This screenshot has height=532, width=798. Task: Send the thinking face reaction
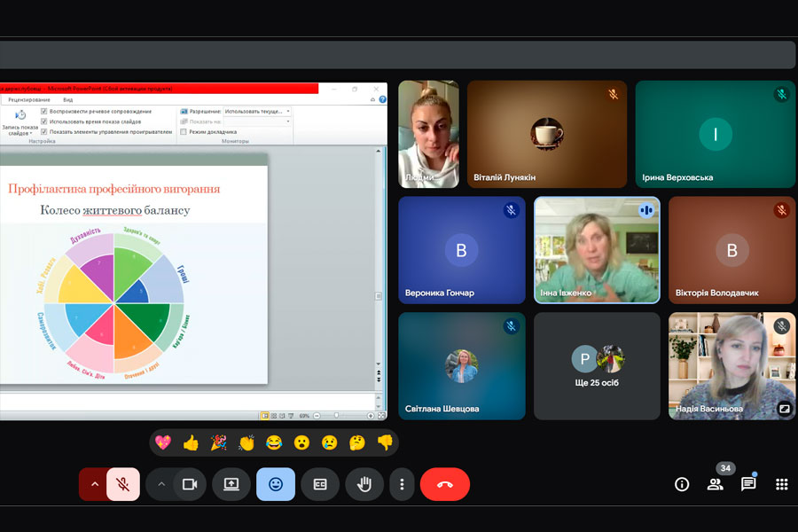point(357,443)
